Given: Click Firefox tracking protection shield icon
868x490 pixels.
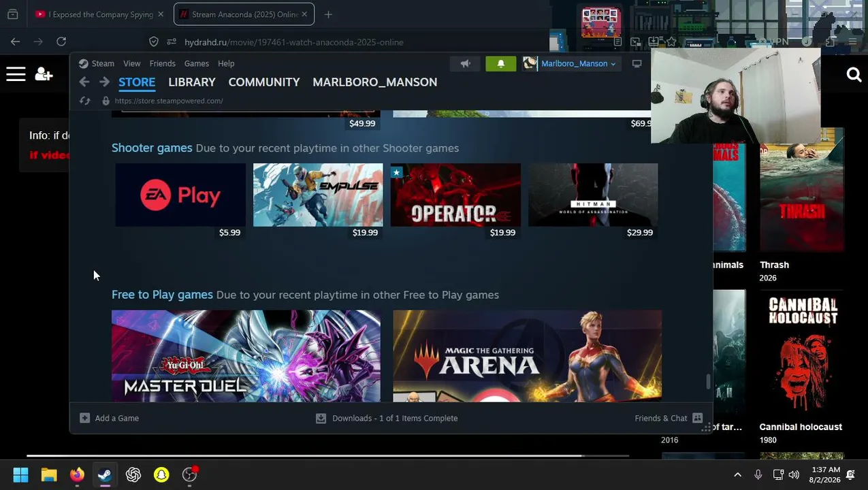Looking at the screenshot, I should coord(154,42).
